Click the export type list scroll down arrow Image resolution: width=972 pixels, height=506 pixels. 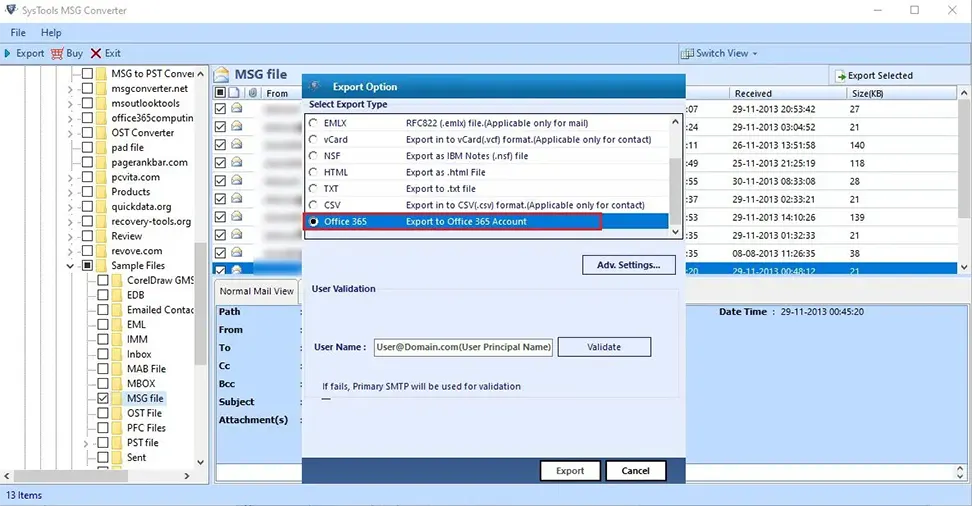676,231
